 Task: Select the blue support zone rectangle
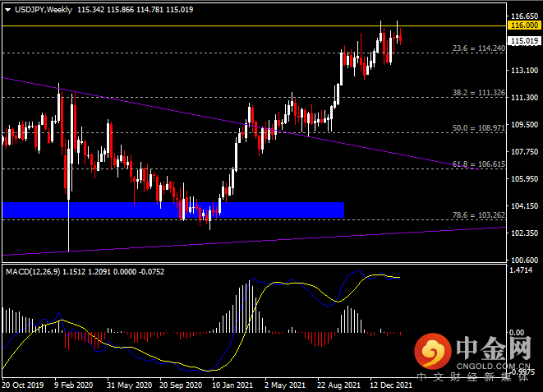[x=173, y=210]
